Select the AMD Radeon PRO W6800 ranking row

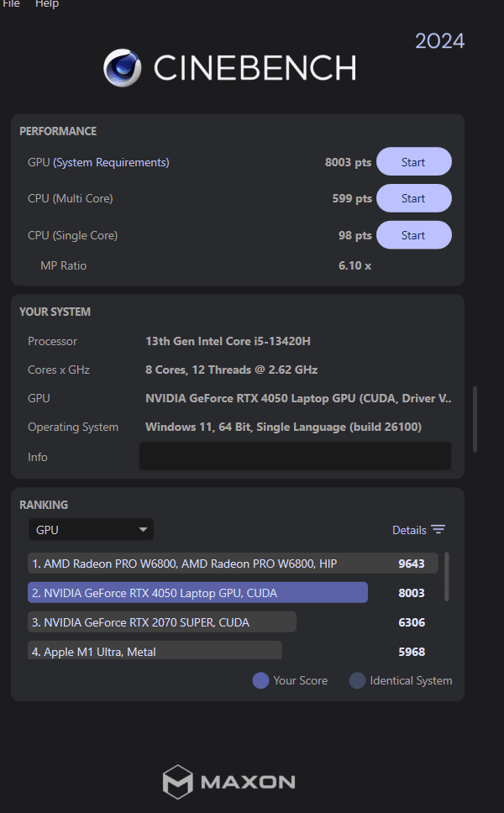point(233,563)
